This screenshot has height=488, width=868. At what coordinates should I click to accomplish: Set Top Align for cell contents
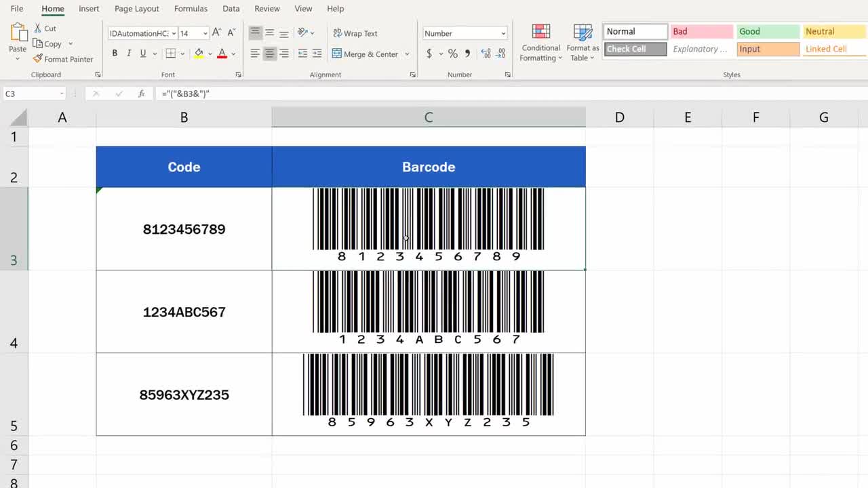click(x=255, y=33)
